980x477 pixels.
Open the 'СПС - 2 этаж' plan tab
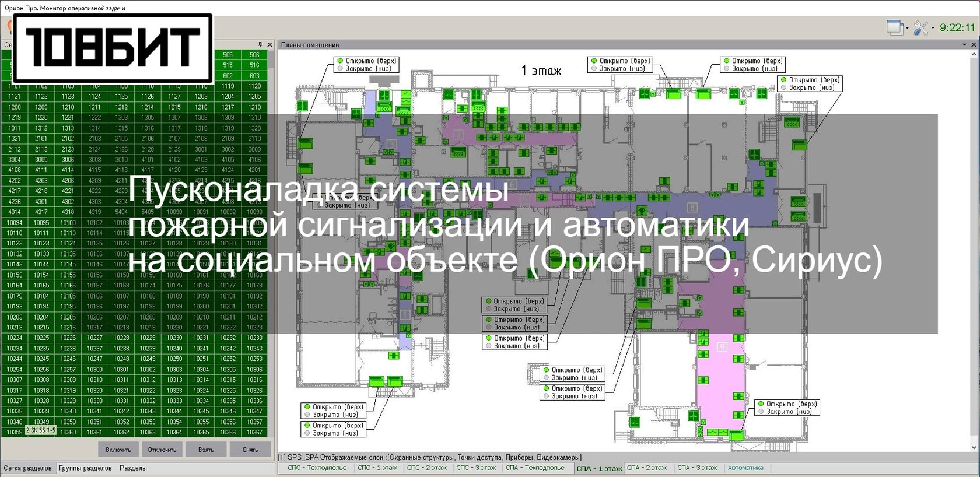point(426,468)
